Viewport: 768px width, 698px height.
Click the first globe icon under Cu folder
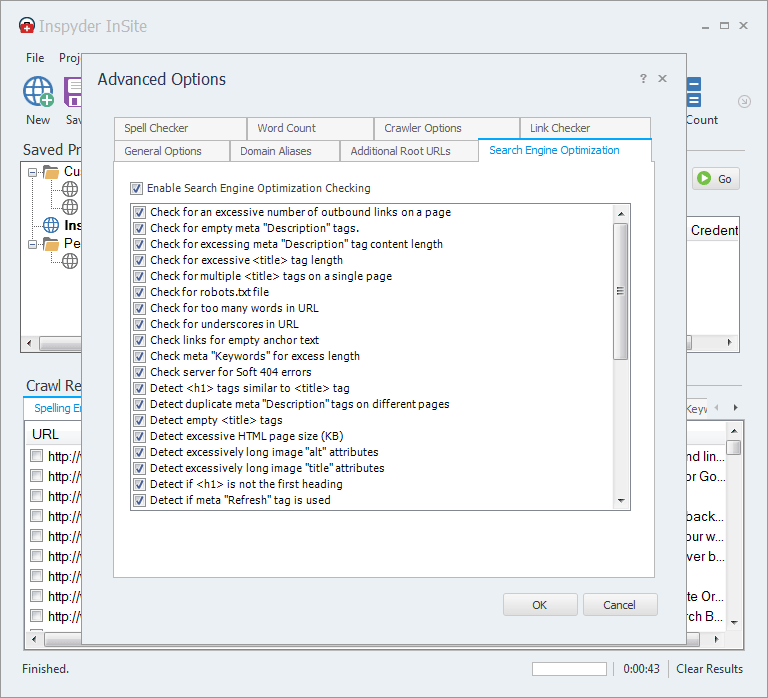70,189
